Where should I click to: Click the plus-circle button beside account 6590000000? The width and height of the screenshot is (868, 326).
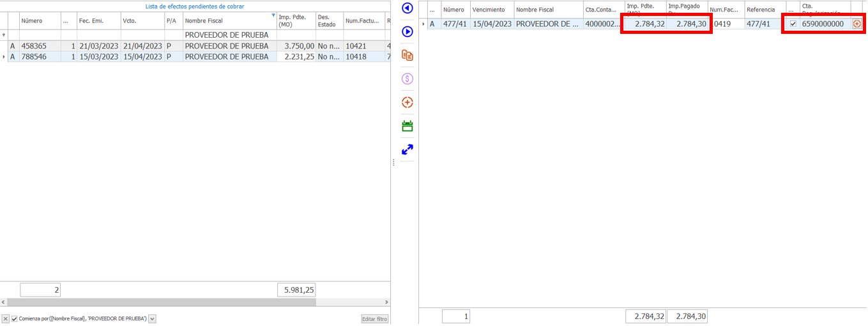pos(857,24)
